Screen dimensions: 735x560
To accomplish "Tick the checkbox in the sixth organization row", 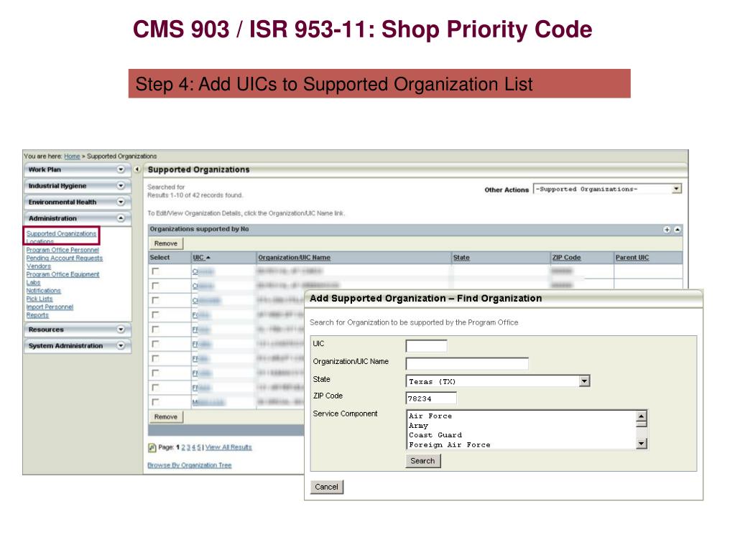I will click(x=155, y=344).
